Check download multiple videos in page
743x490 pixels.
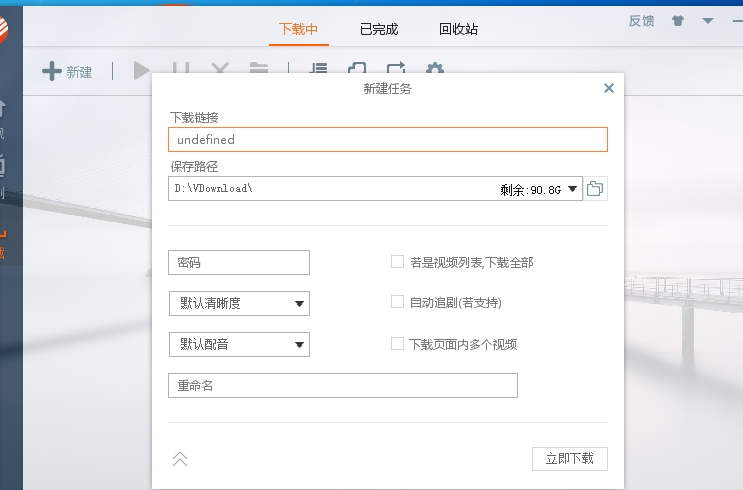(x=397, y=344)
